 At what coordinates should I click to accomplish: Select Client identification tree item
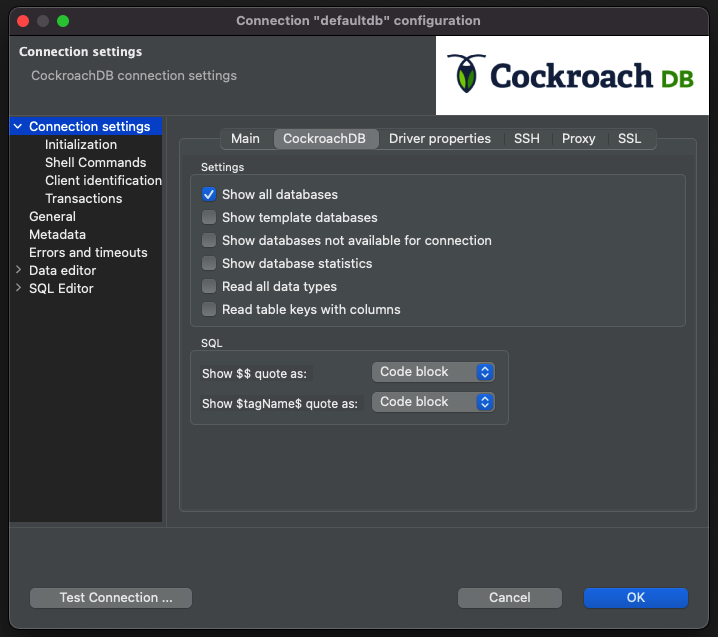[103, 180]
